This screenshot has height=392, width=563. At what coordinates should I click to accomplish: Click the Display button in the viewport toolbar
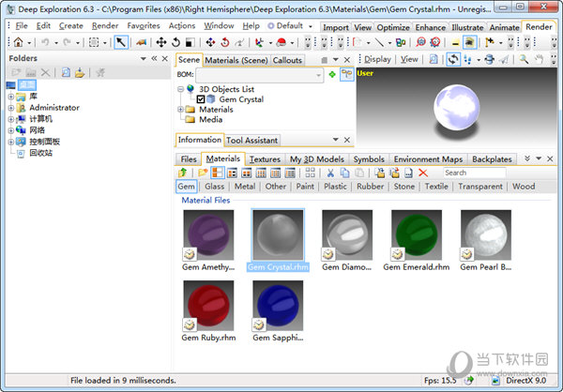[377, 59]
